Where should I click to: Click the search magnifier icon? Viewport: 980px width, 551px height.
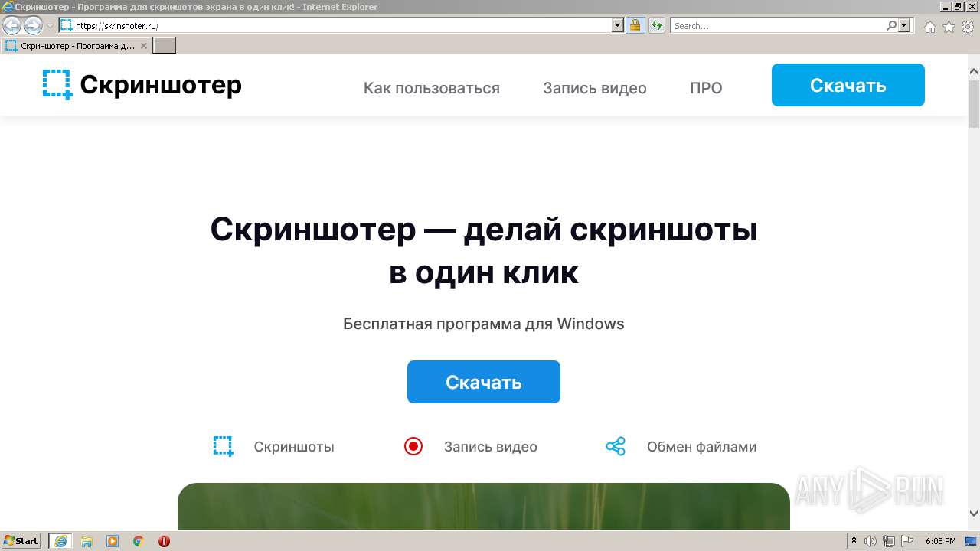coord(891,25)
